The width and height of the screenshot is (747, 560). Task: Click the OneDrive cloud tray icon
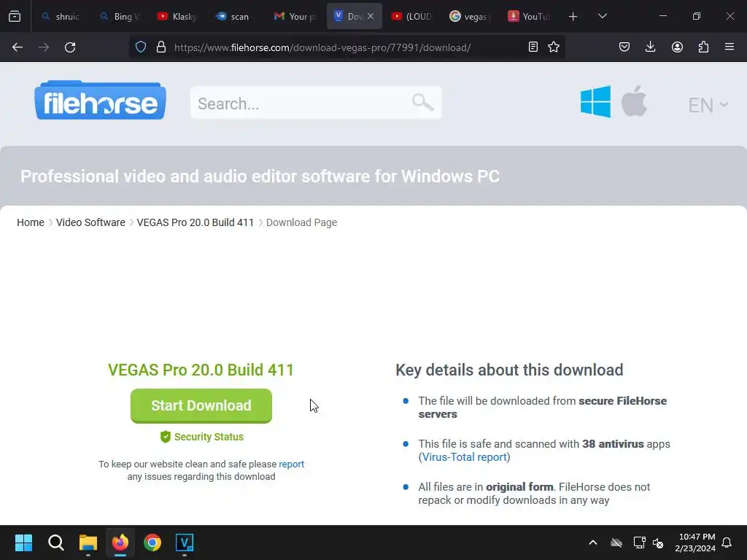616,542
